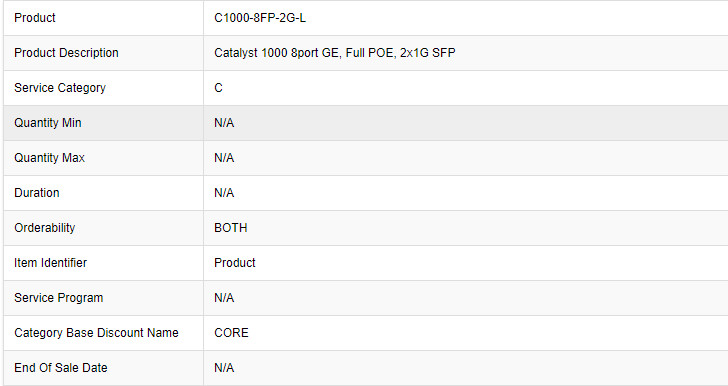
Task: Select the Product Description label
Action: (66, 52)
